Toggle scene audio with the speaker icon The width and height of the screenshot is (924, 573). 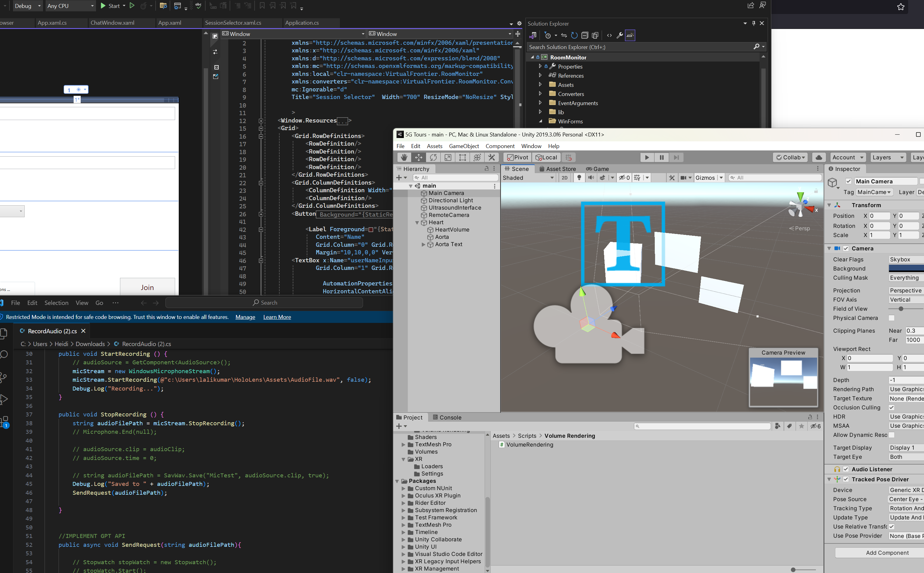pos(591,178)
